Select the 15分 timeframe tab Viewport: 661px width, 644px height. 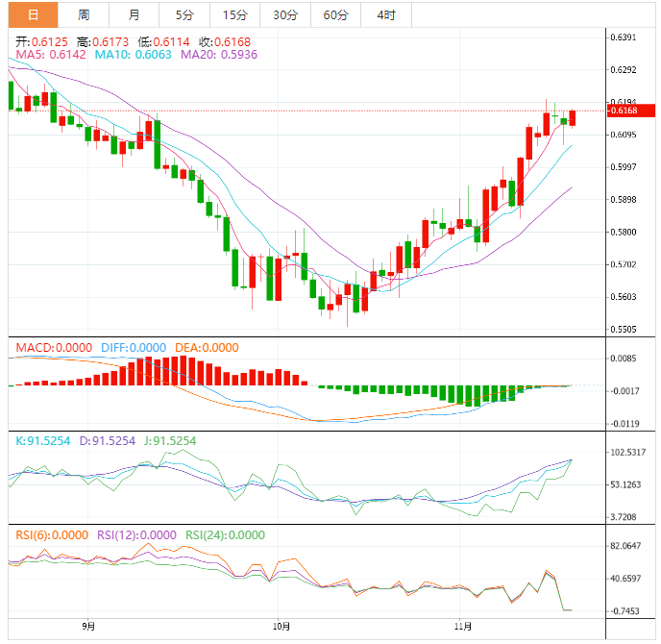click(233, 14)
